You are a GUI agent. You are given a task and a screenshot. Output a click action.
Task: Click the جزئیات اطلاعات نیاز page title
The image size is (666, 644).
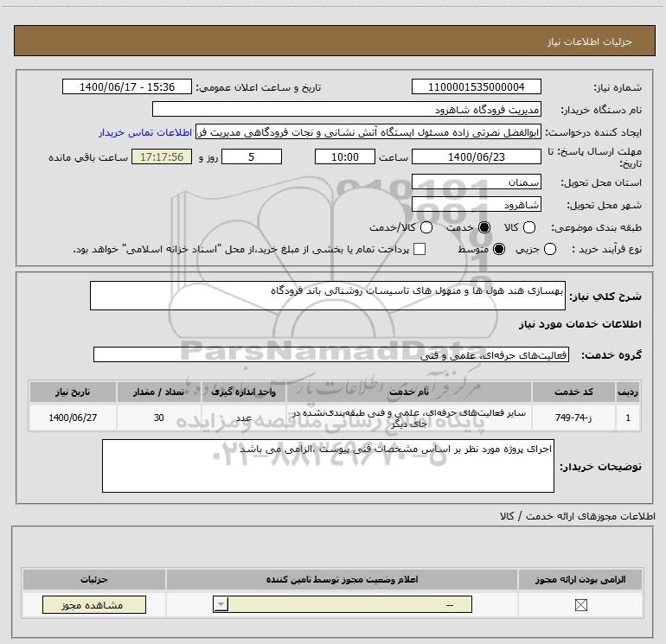590,41
